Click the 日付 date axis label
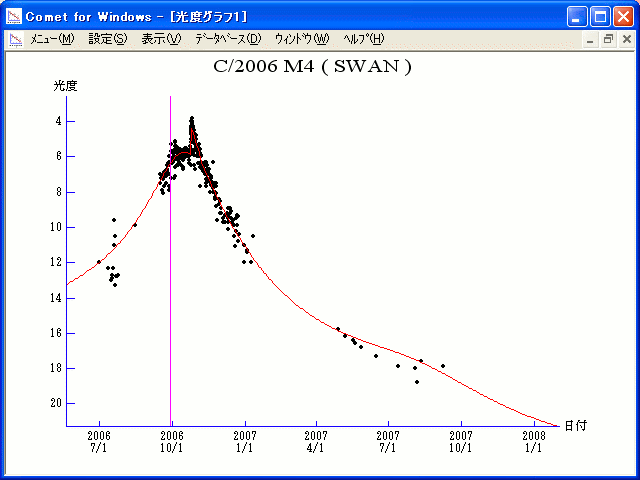 574,425
